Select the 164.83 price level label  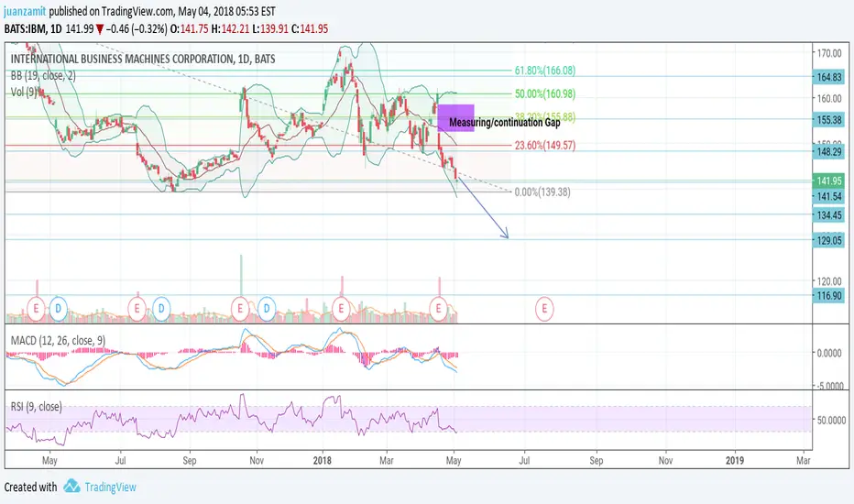[829, 77]
